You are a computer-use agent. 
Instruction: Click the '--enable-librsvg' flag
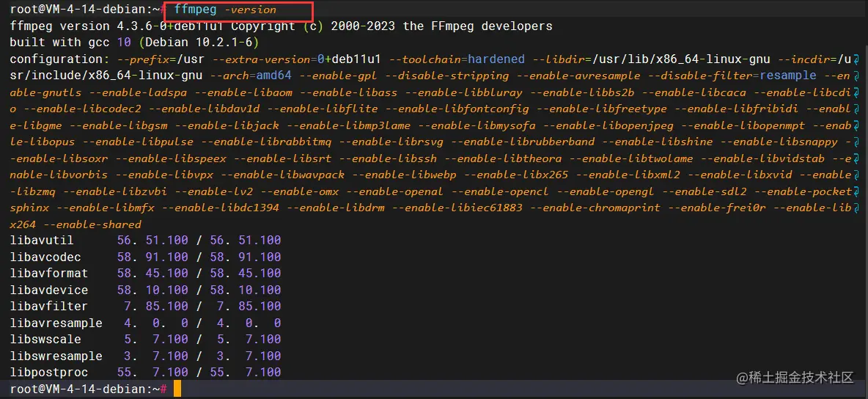click(391, 142)
